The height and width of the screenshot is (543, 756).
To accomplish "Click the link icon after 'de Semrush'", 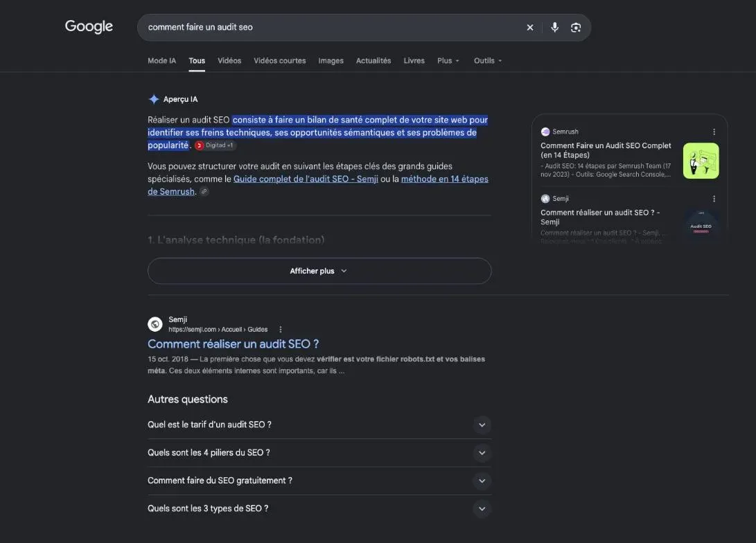I will (x=204, y=192).
